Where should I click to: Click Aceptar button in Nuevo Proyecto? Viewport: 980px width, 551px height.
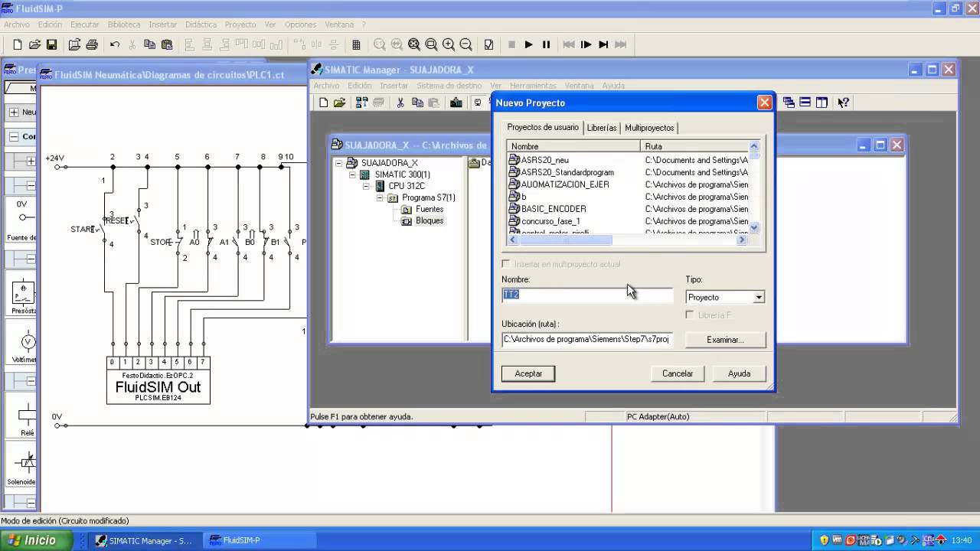click(528, 373)
